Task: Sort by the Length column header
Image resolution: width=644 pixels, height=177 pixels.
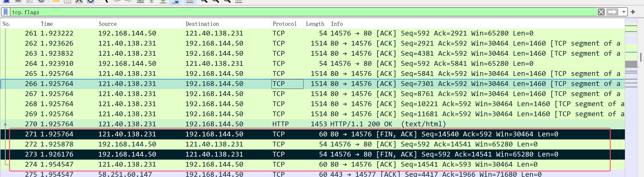Action: [x=316, y=24]
